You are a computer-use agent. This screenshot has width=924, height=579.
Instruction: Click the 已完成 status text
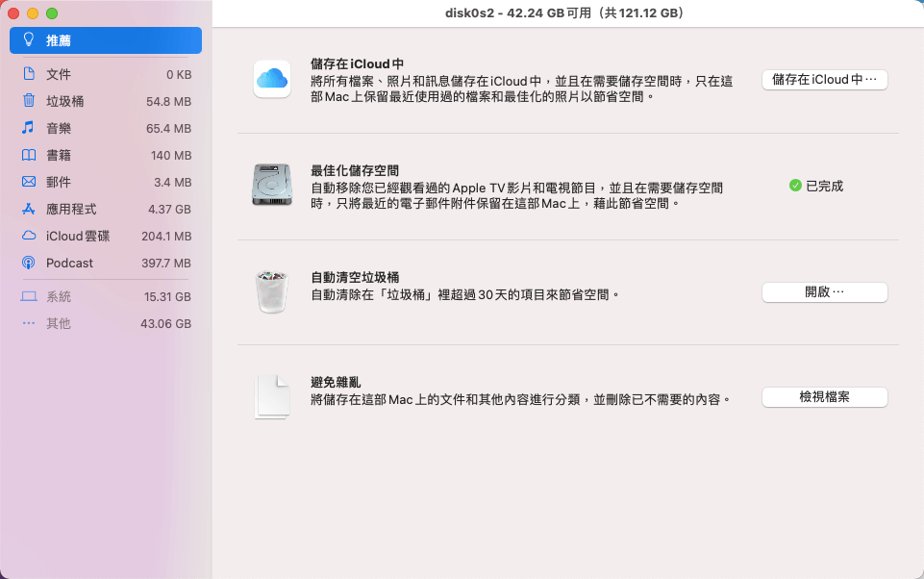pos(824,186)
